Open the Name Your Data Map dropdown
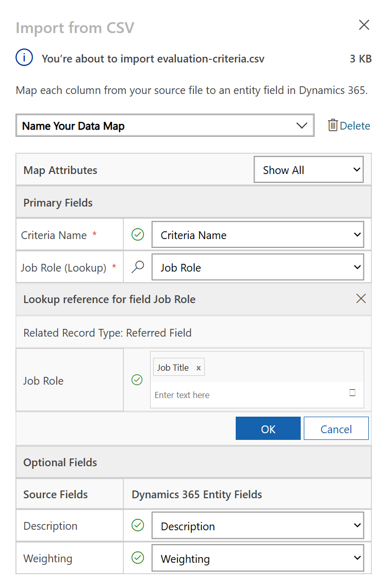The width and height of the screenshot is (392, 586). pyautogui.click(x=165, y=125)
